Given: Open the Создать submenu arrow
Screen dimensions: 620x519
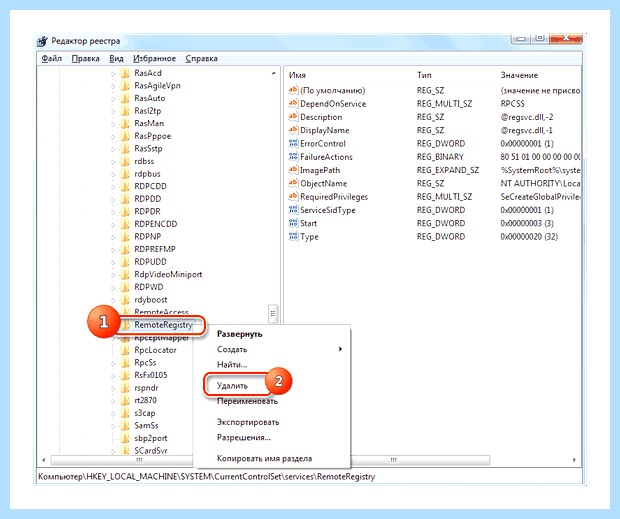Looking at the screenshot, I should tap(340, 349).
